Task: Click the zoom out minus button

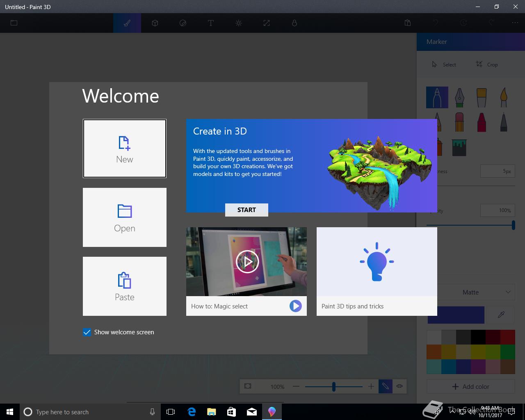Action: point(296,386)
